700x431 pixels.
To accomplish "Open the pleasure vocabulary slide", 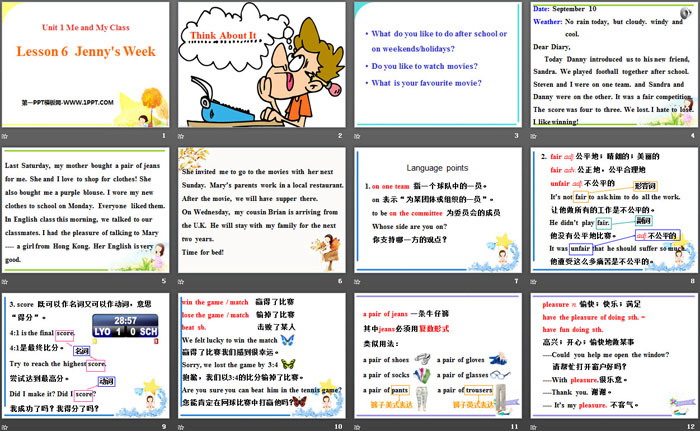I will [611, 360].
